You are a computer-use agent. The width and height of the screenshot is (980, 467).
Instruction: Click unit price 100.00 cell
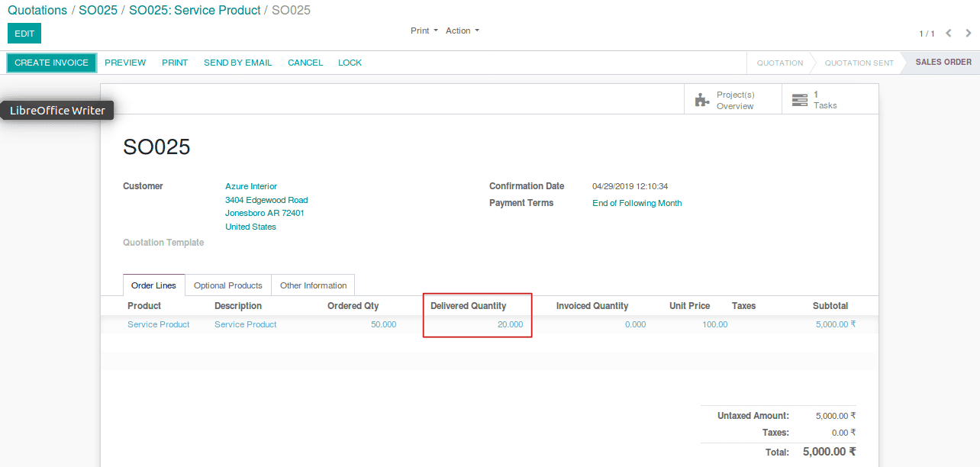click(715, 324)
